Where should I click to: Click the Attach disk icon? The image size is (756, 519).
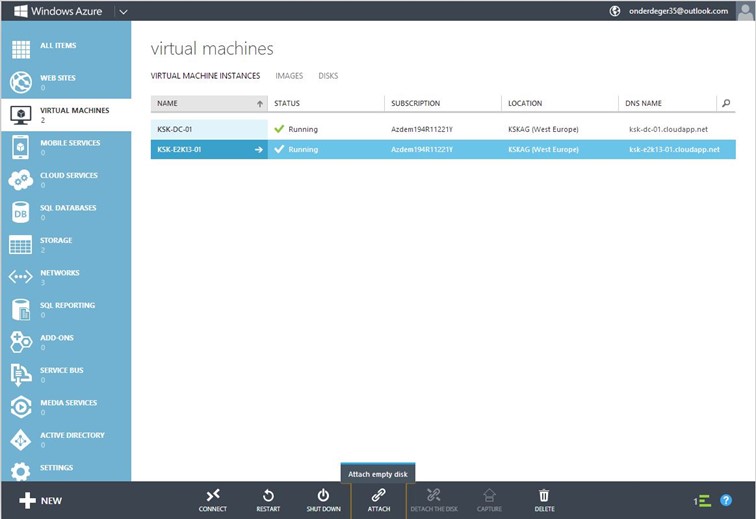point(378,499)
